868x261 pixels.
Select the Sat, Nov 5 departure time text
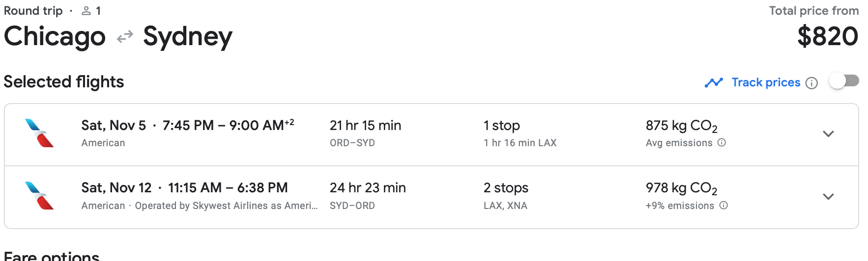[x=187, y=126]
